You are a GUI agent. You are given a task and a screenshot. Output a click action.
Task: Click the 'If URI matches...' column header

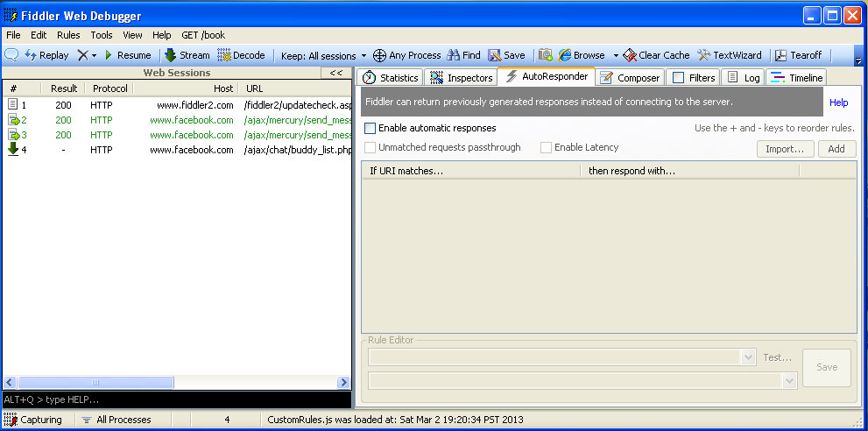coord(471,171)
